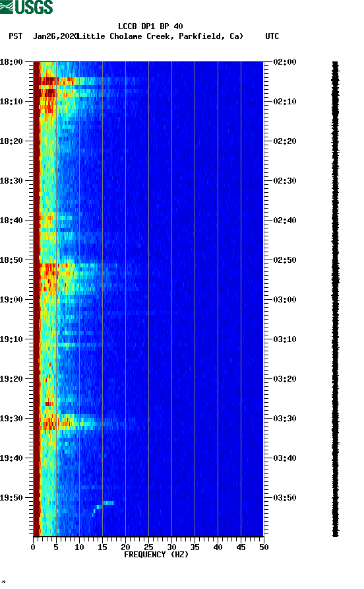Click the 19:20 PST time label
364x589 pixels.
pyautogui.click(x=11, y=379)
